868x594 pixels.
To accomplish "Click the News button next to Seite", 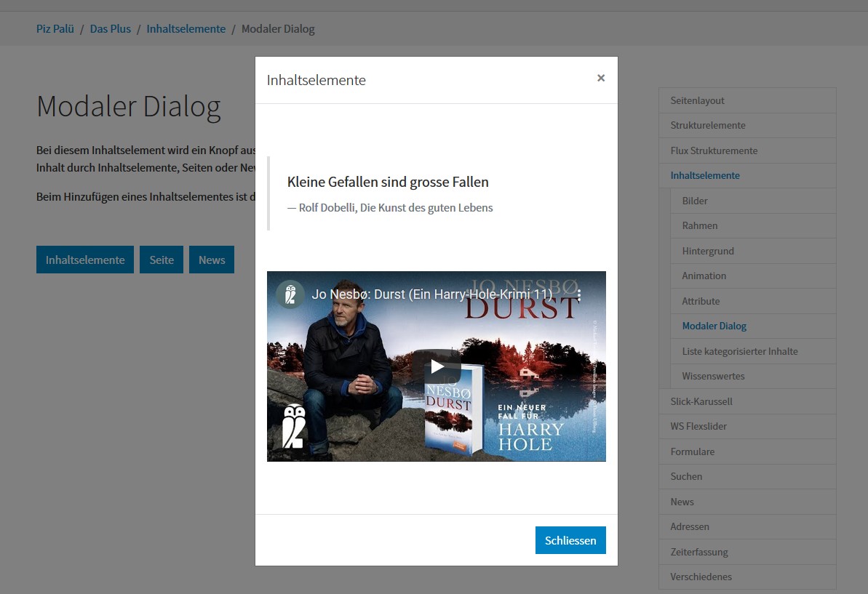I will 211,260.
